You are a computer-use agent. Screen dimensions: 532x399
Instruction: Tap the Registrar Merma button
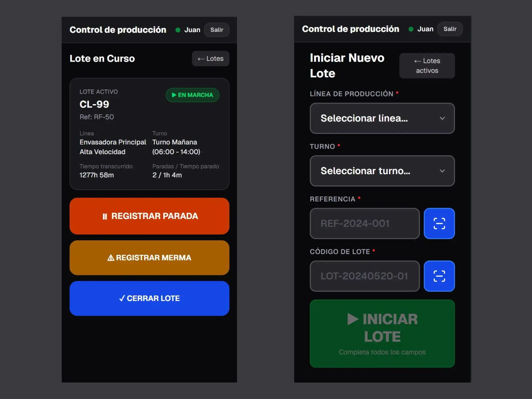(x=149, y=258)
